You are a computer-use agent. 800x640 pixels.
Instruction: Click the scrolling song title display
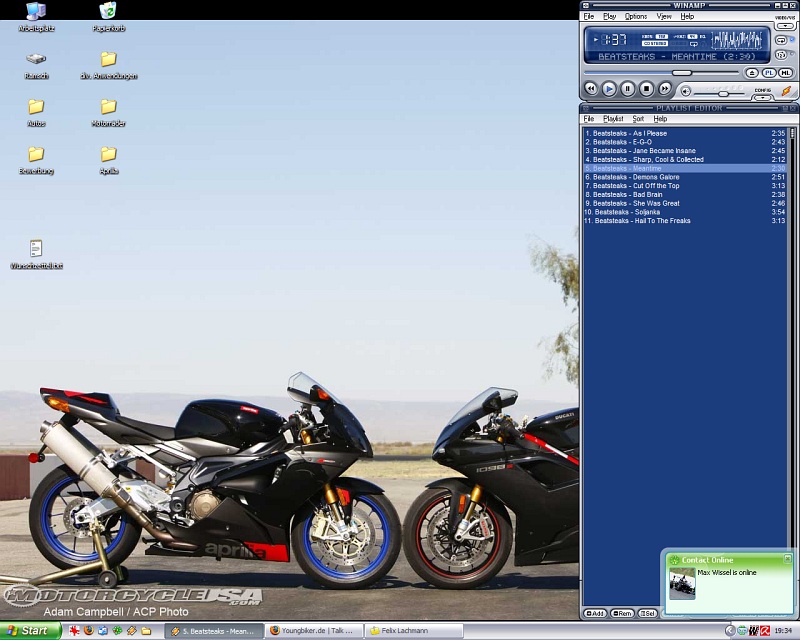677,57
